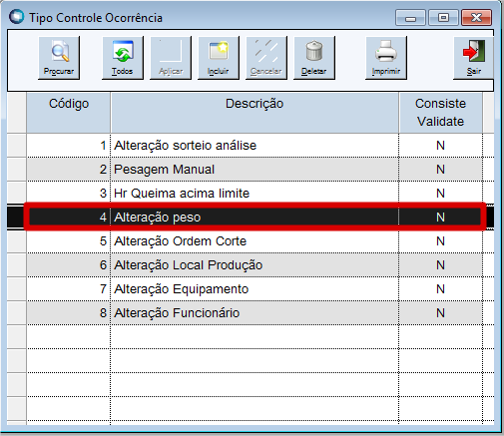Click the Todos refresh button

tap(123, 58)
